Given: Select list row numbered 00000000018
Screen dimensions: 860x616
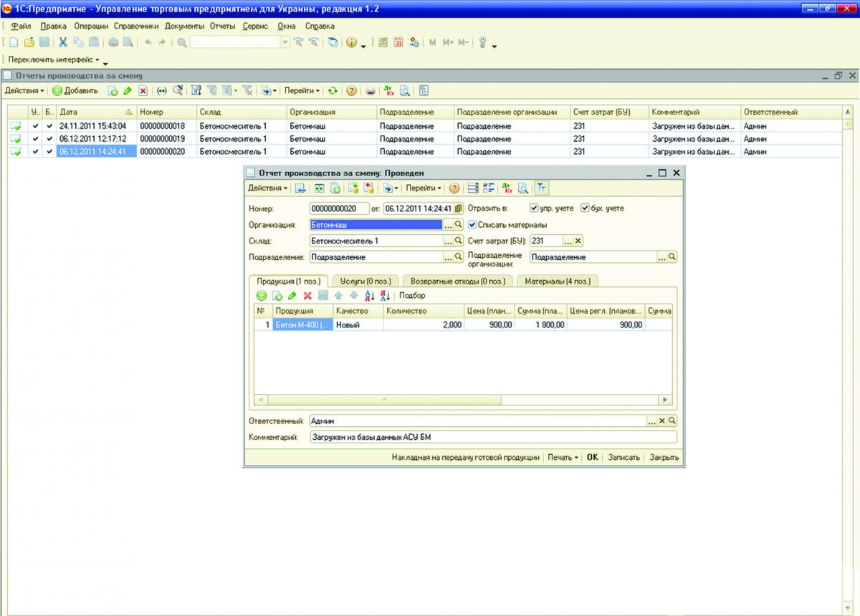Looking at the screenshot, I should (x=424, y=126).
